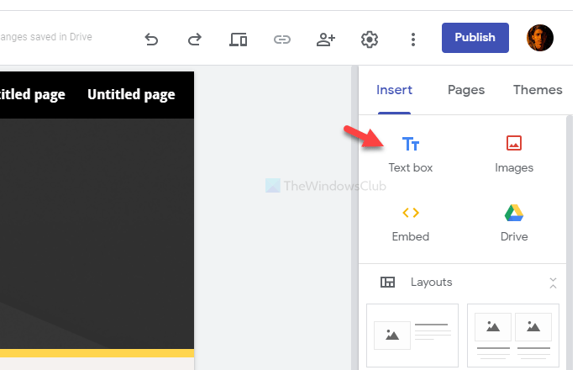The height and width of the screenshot is (370, 588).
Task: Open the device preview icon
Action: click(x=238, y=39)
